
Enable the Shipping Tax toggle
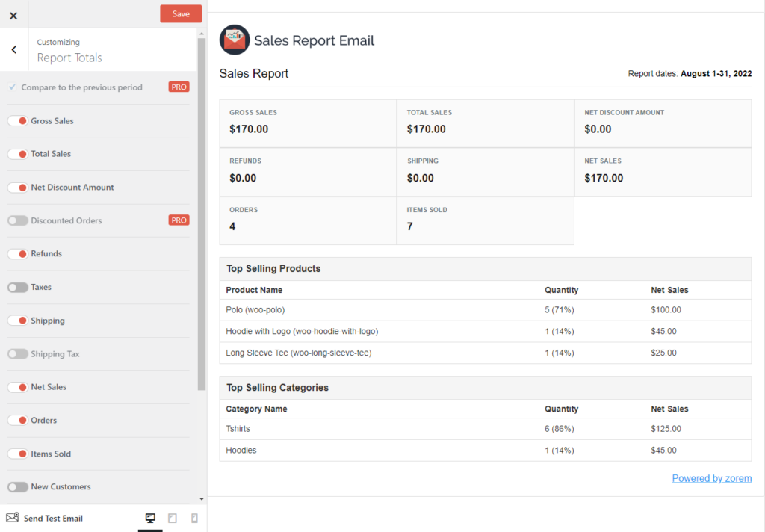(x=16, y=353)
